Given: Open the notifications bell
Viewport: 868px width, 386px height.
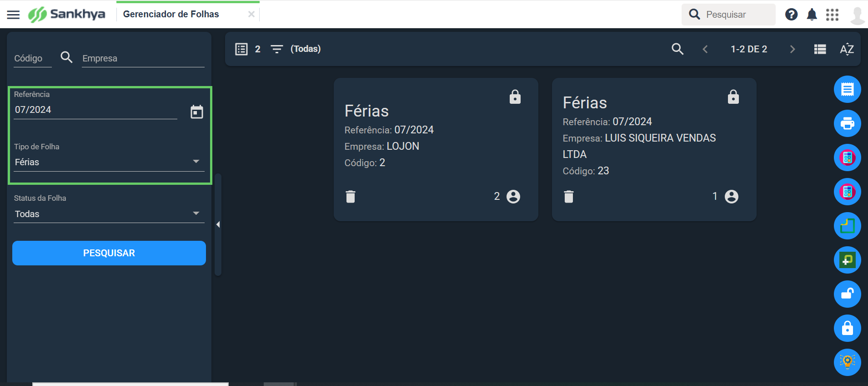Looking at the screenshot, I should click(812, 15).
